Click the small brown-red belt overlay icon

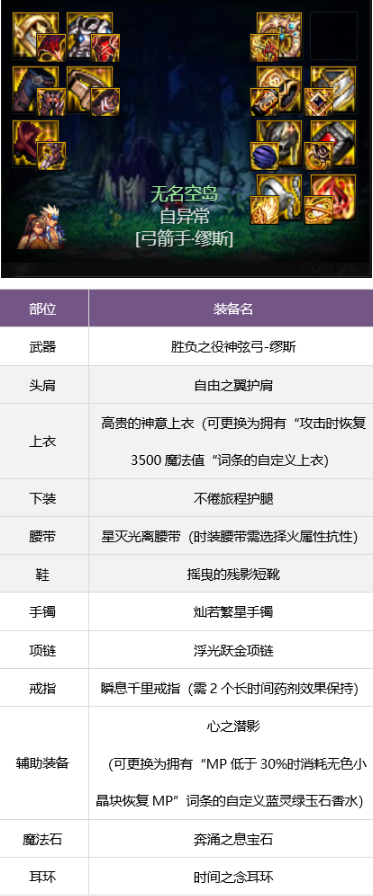[x=106, y=102]
